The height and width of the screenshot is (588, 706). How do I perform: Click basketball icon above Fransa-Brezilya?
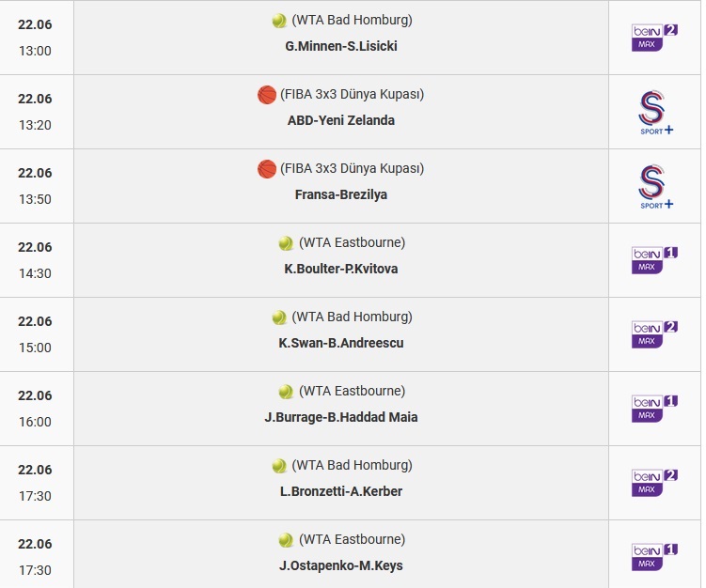point(267,169)
